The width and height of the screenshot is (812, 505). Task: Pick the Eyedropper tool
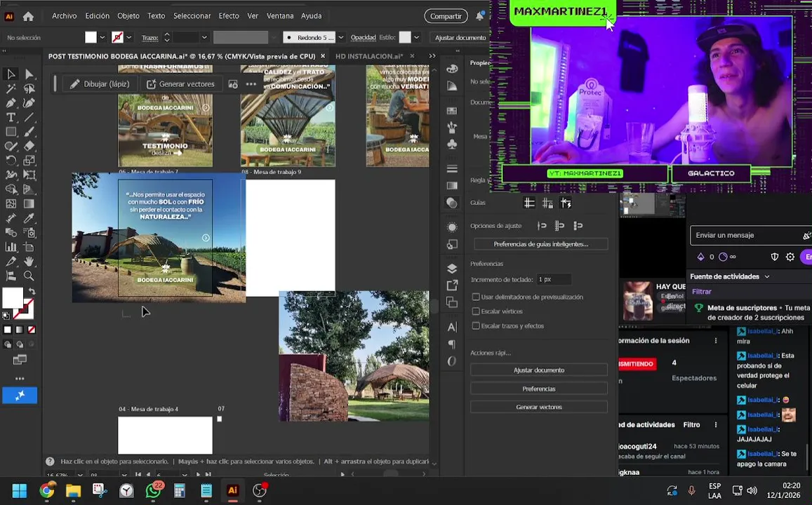click(29, 218)
